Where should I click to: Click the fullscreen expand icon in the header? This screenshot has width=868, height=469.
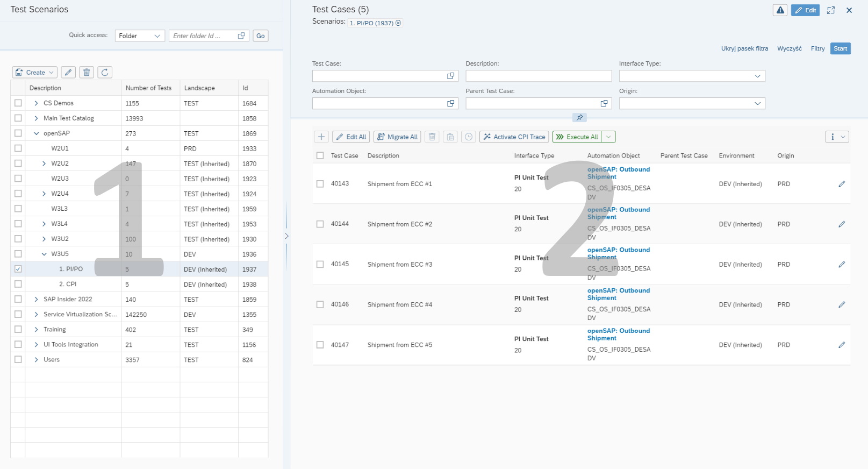830,10
